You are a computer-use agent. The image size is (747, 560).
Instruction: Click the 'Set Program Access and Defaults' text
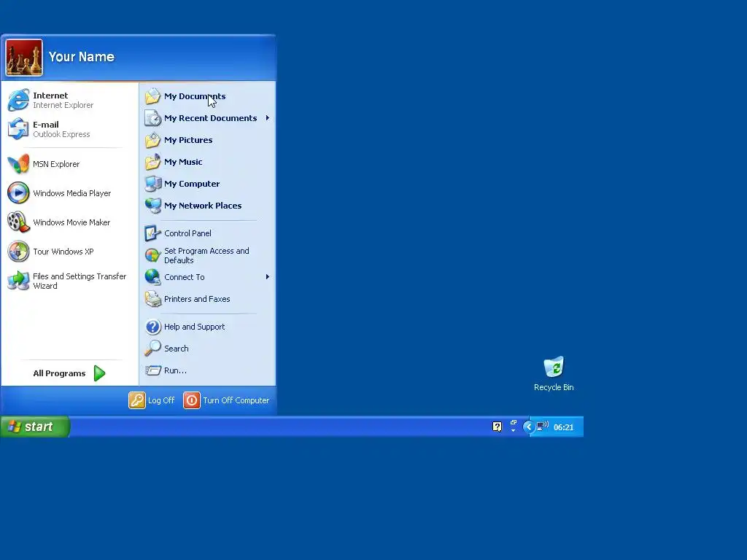(x=206, y=256)
